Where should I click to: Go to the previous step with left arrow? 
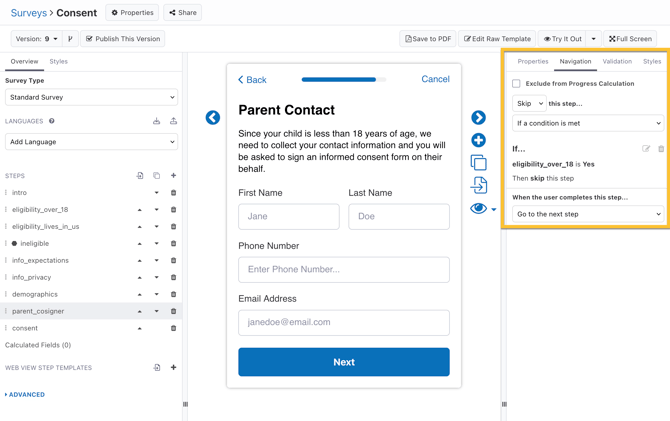pyautogui.click(x=213, y=118)
